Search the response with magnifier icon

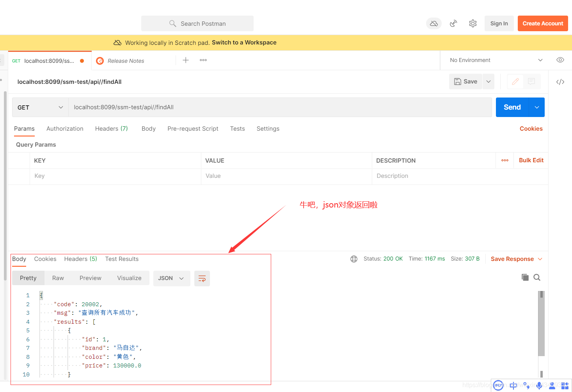(537, 277)
